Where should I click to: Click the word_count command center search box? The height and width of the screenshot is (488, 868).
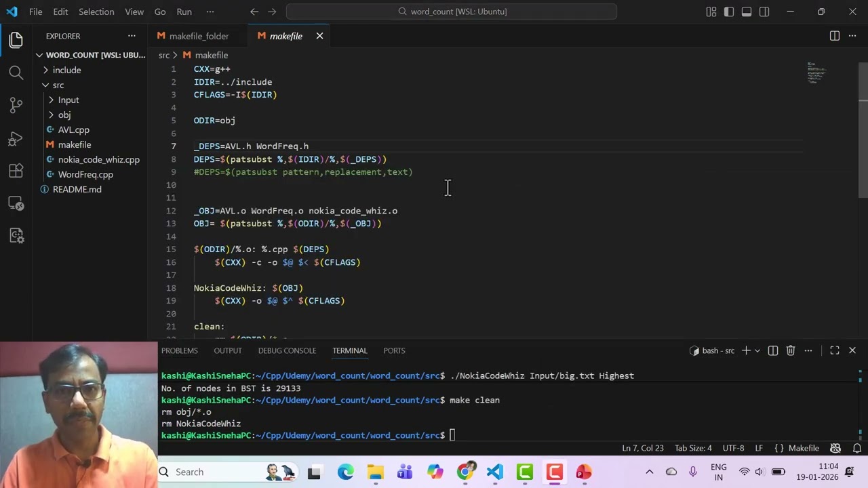[452, 12]
